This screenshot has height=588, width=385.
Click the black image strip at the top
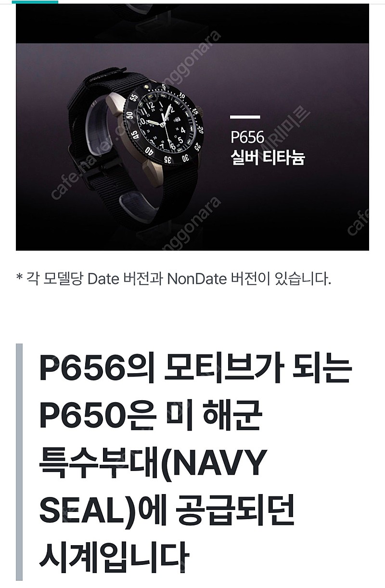[192, 22]
